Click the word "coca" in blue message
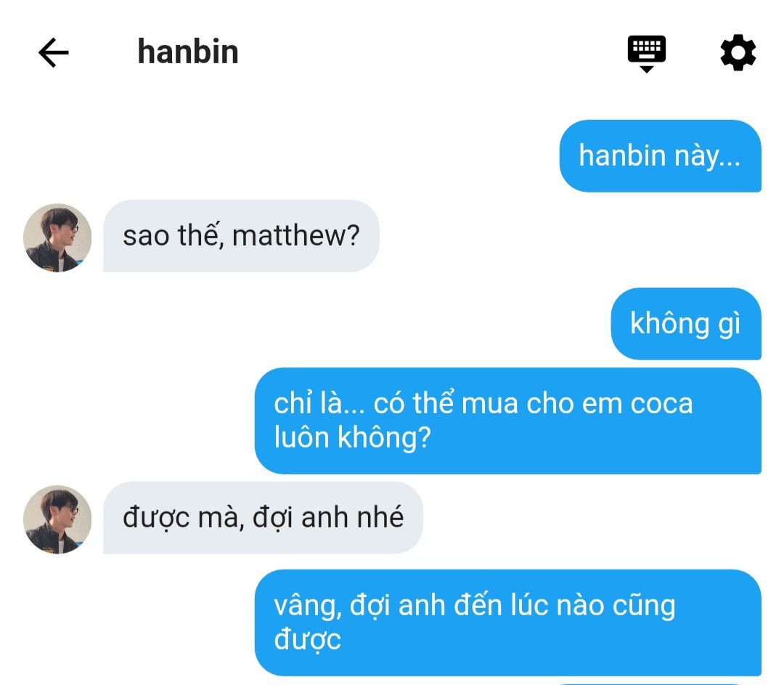The image size is (784, 685). 661,405
